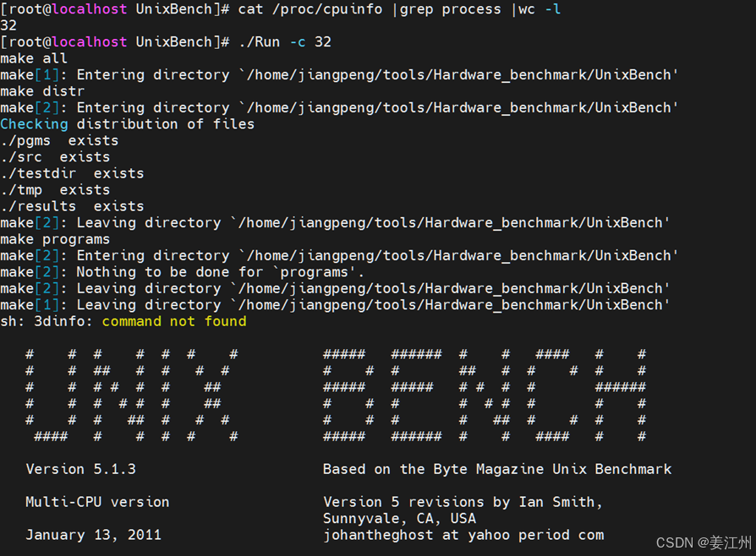Click the text 'Multi-CPU version'
Viewport: 756px width, 556px height.
[x=97, y=502]
